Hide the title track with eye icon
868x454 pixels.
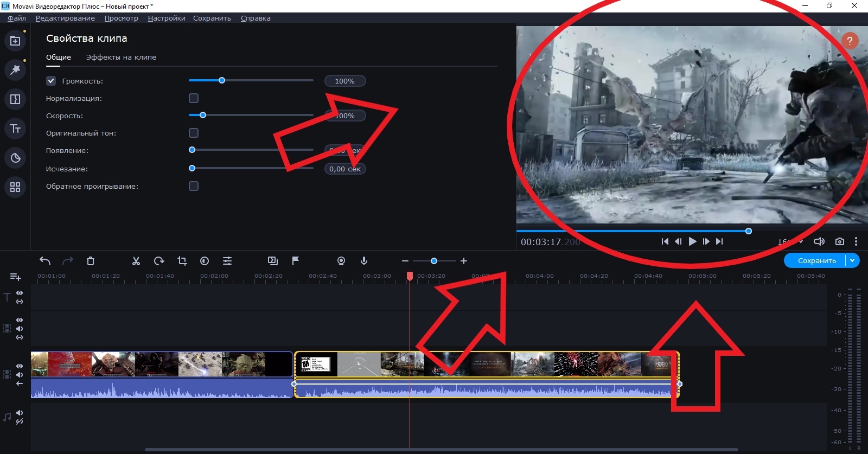pos(20,293)
